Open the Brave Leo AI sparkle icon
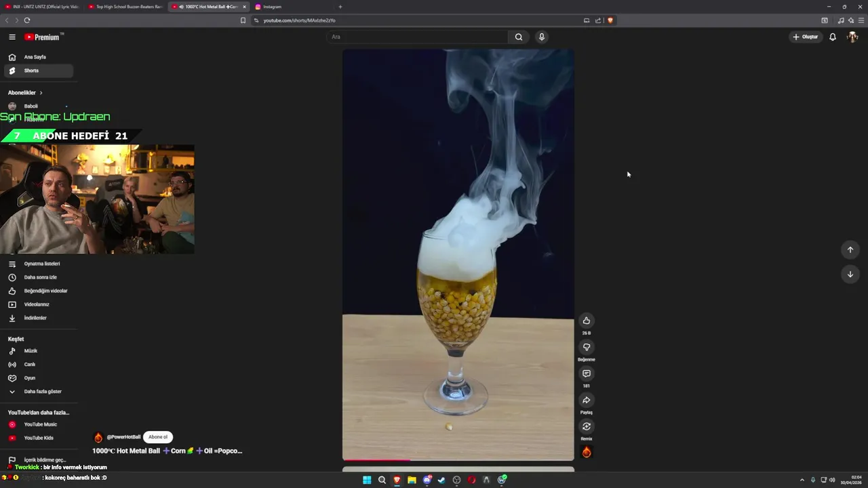This screenshot has width=868, height=488. tap(851, 20)
